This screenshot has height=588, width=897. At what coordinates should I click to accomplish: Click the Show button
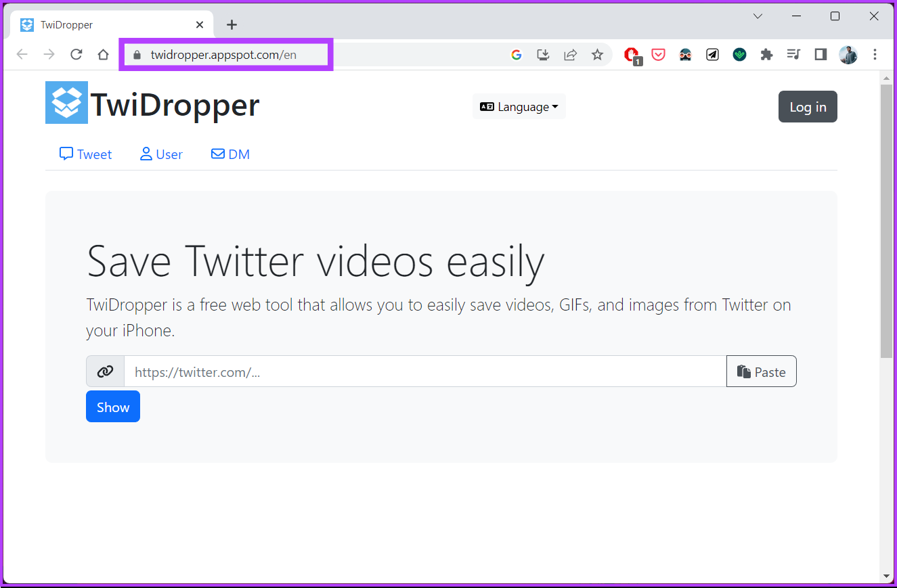pos(112,406)
